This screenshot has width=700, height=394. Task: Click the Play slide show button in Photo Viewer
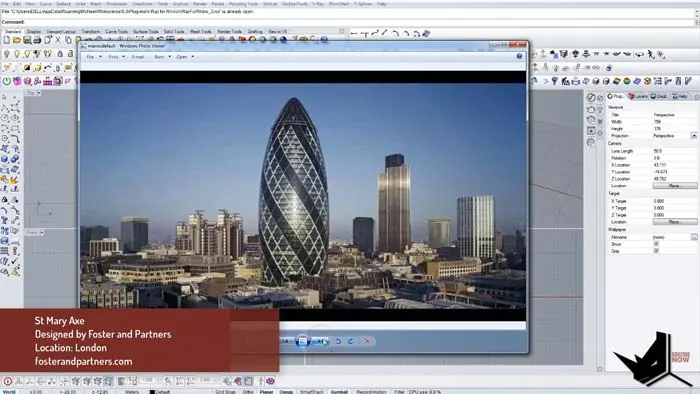(x=302, y=341)
